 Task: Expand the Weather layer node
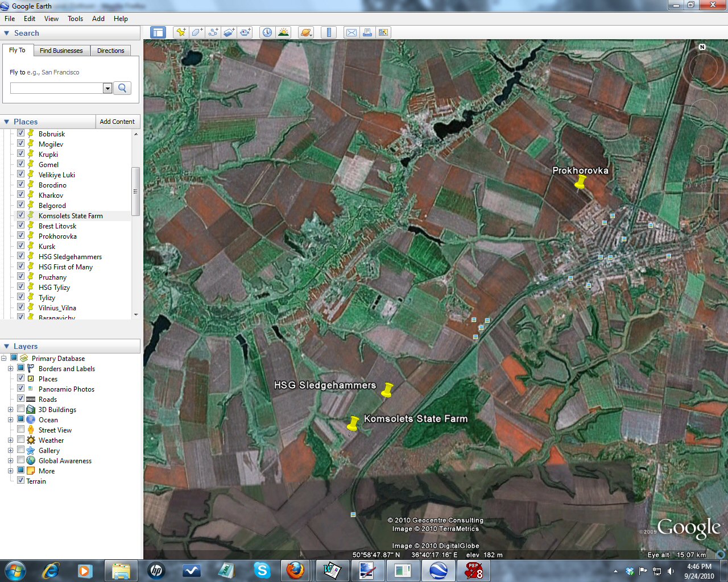point(10,440)
